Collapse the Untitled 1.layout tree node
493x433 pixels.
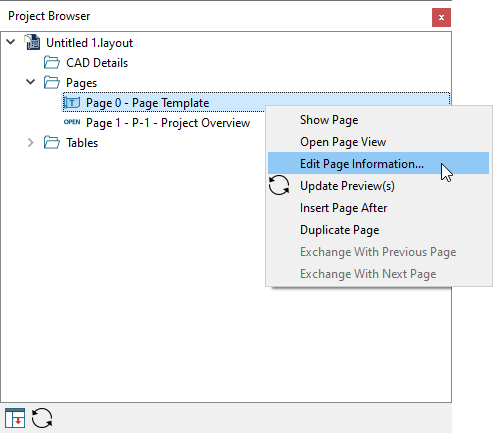coord(11,42)
